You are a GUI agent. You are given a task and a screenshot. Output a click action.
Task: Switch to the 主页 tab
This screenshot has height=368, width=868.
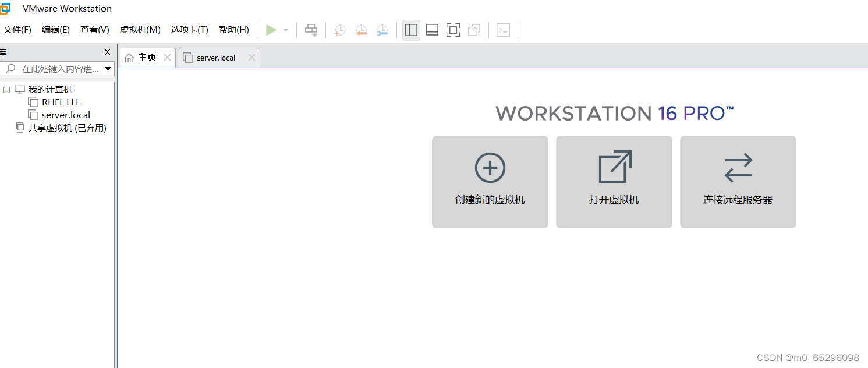click(x=147, y=57)
